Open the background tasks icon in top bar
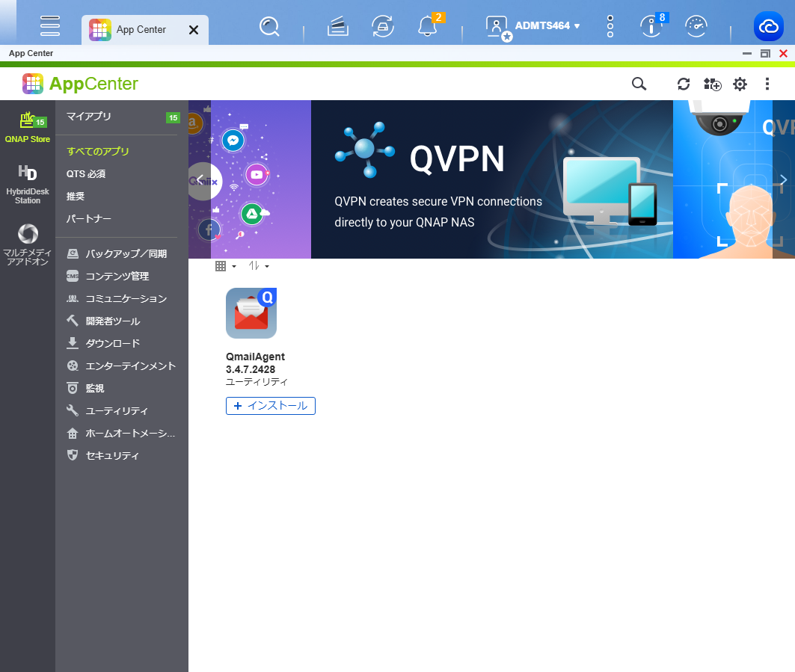Viewport: 795px width, 672px height. pyautogui.click(x=338, y=26)
